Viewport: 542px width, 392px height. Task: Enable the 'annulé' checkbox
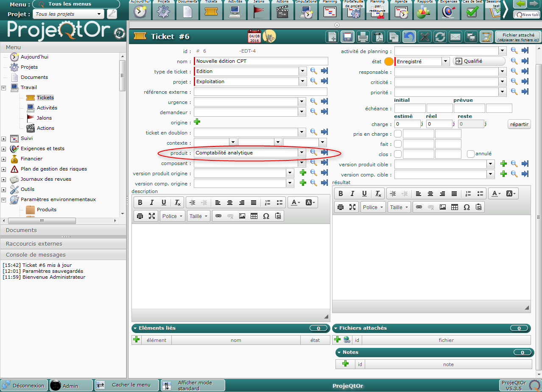[x=470, y=154]
